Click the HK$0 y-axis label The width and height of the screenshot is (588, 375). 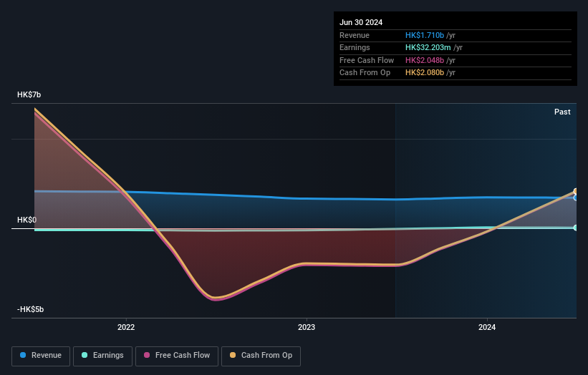click(x=26, y=220)
